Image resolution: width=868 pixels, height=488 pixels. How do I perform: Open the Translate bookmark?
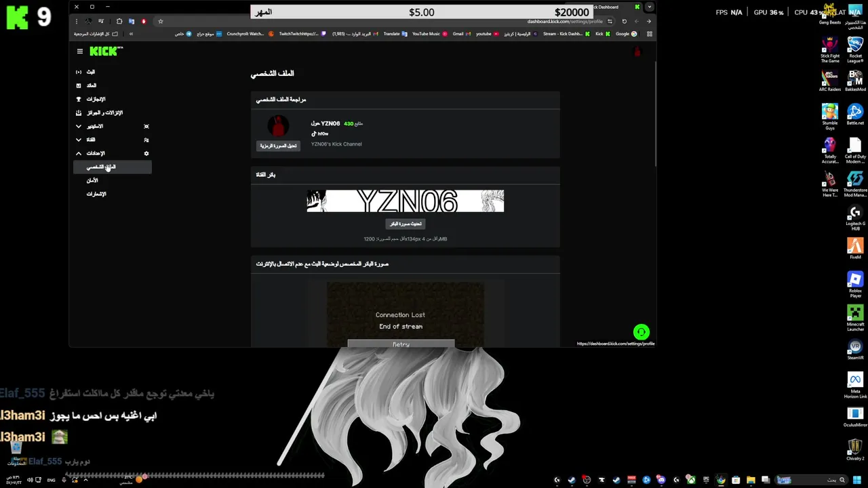tap(395, 34)
